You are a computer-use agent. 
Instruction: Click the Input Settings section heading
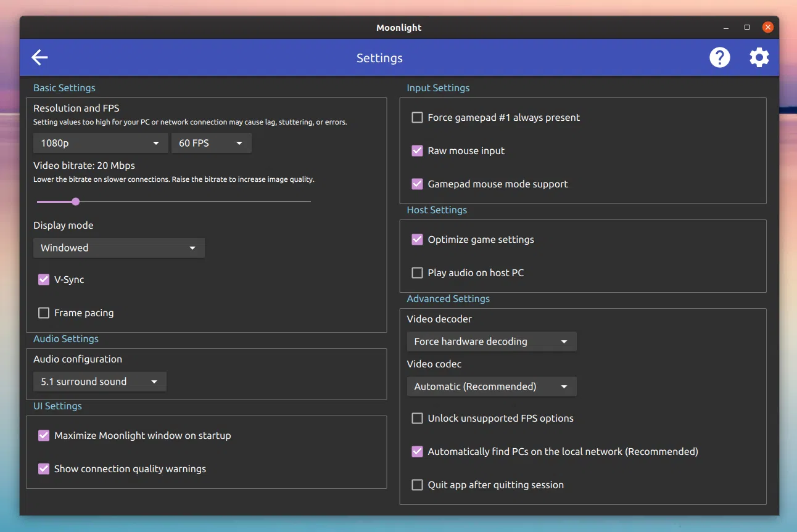pos(438,88)
